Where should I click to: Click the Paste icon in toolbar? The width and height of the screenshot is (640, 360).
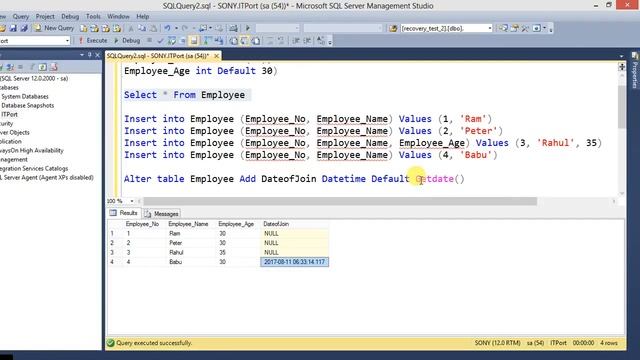(x=153, y=28)
